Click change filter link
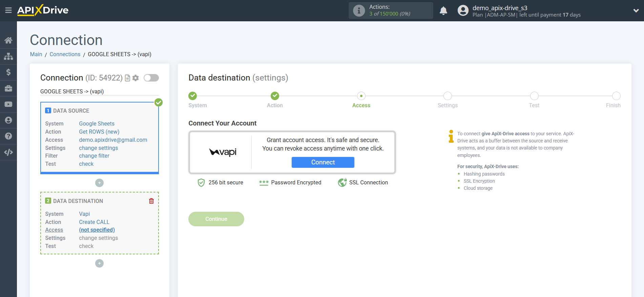 tap(94, 156)
